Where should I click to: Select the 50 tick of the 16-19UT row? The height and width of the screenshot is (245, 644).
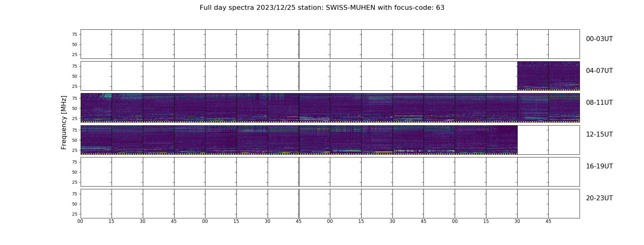[75, 172]
